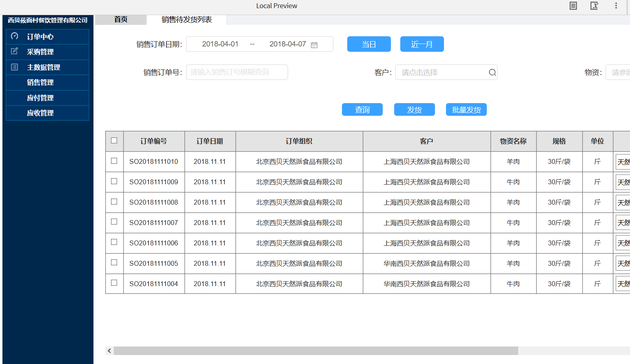The width and height of the screenshot is (630, 364).
Task: Click company name 西贝莜面村餐饮管理有限公司
Action: coord(48,20)
